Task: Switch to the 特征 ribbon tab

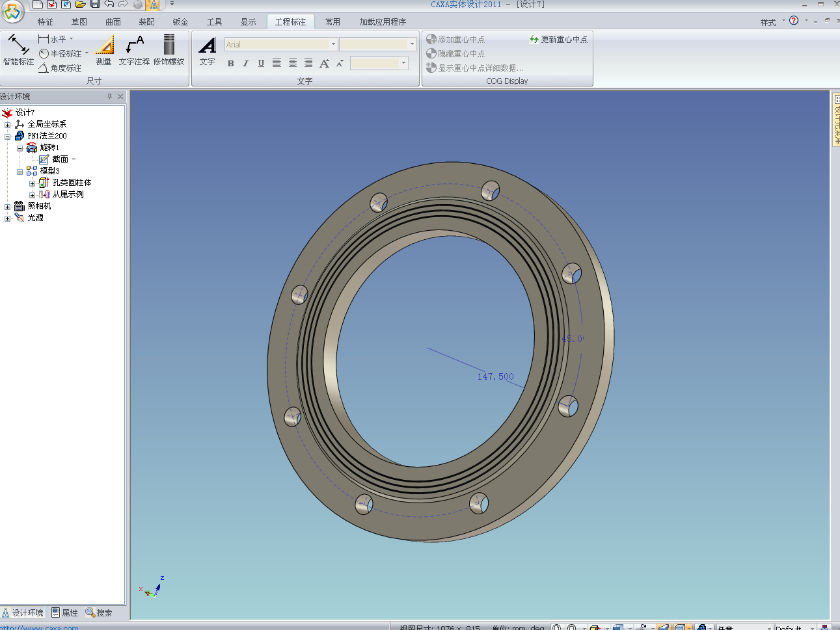Action: 45,22
